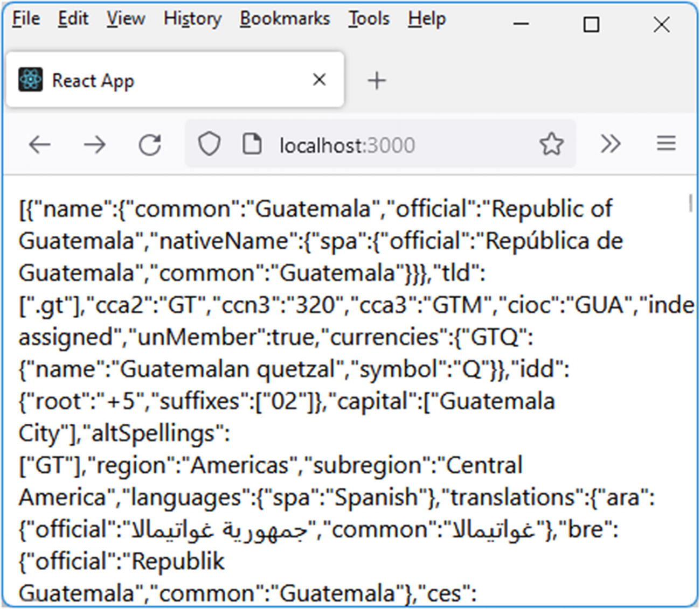Reload the current page
700x609 pixels.
click(150, 144)
